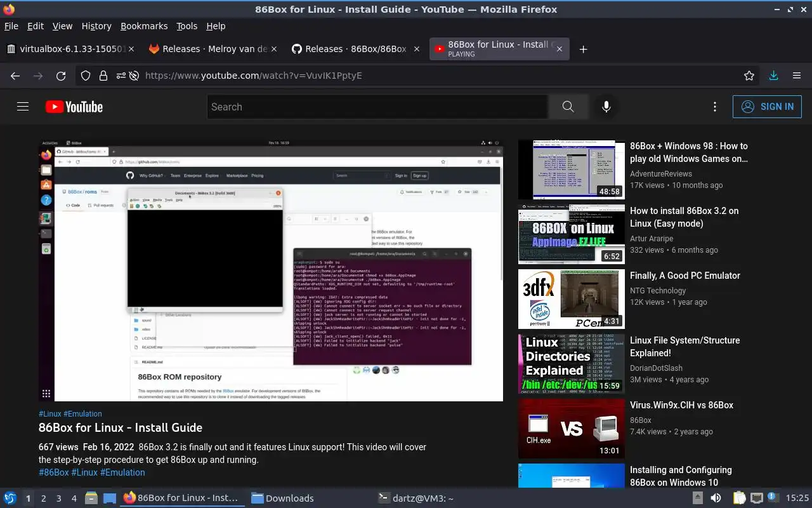Bookmark this page with the star icon
Screen dimensions: 812x508
click(x=749, y=76)
